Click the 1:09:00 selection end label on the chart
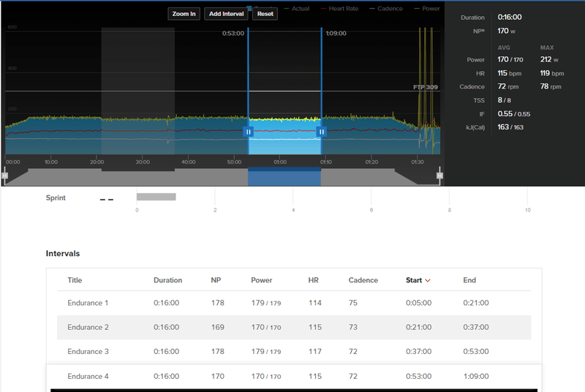This screenshot has height=392, width=585. point(336,33)
